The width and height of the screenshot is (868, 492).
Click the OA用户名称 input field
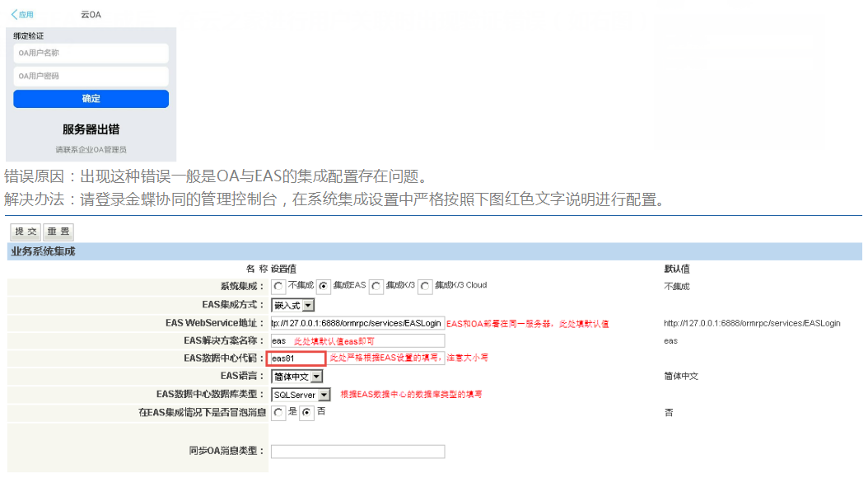coord(91,54)
